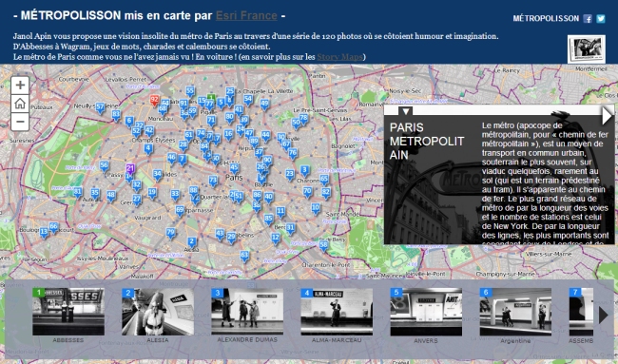Screen dimensions: 618x364
Task: Select red map marker 92
Action: (154, 100)
